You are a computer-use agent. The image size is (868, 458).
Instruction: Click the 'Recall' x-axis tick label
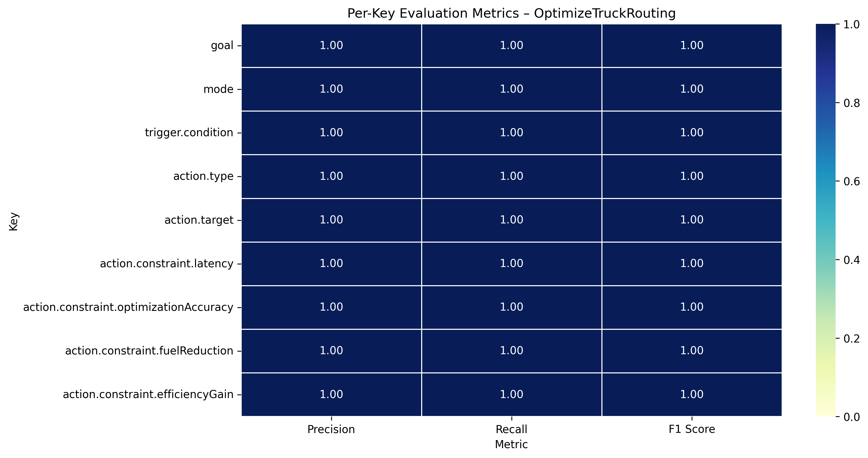click(x=511, y=429)
